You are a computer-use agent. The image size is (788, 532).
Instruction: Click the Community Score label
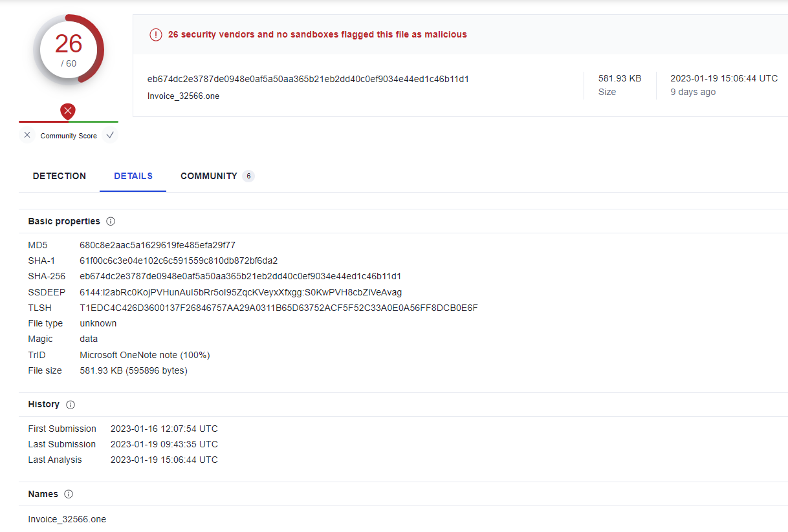[69, 136]
